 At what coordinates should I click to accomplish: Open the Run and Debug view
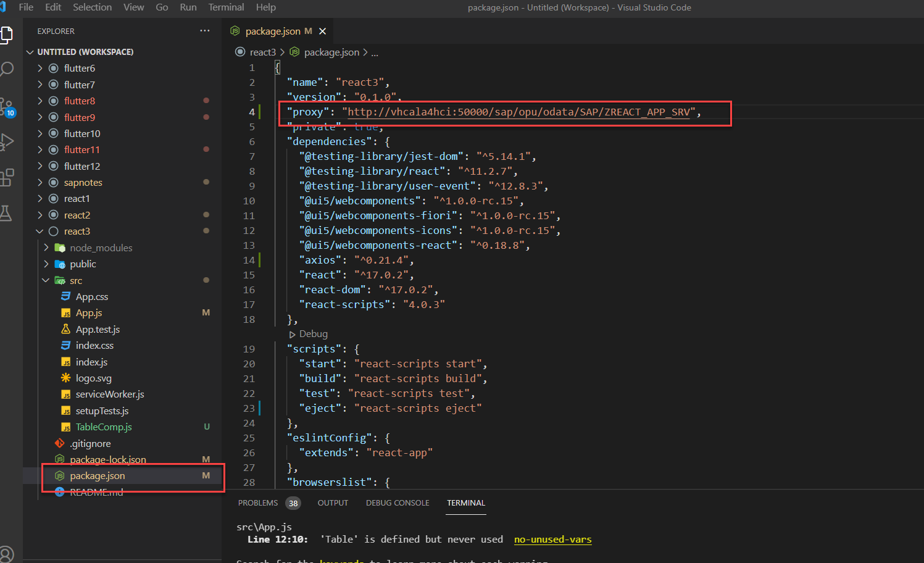6,142
